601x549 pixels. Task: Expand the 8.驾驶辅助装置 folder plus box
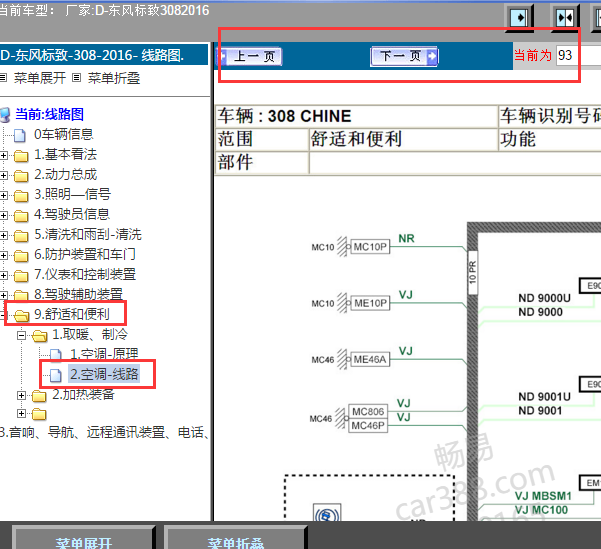tap(3, 295)
